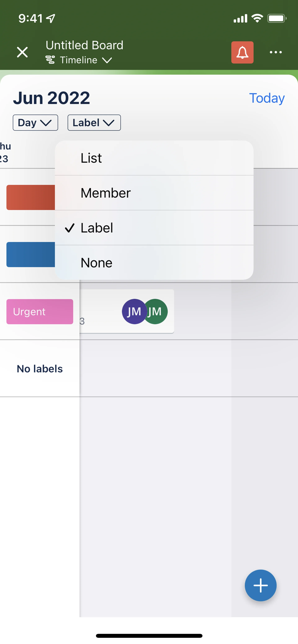
Task: Open the three-dot more options menu
Action: pos(275,52)
